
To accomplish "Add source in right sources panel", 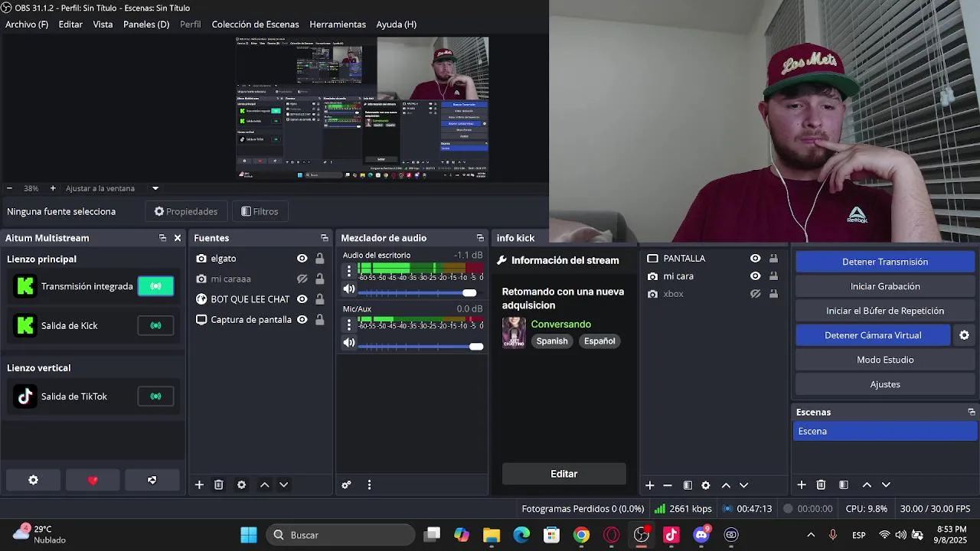I will [649, 485].
